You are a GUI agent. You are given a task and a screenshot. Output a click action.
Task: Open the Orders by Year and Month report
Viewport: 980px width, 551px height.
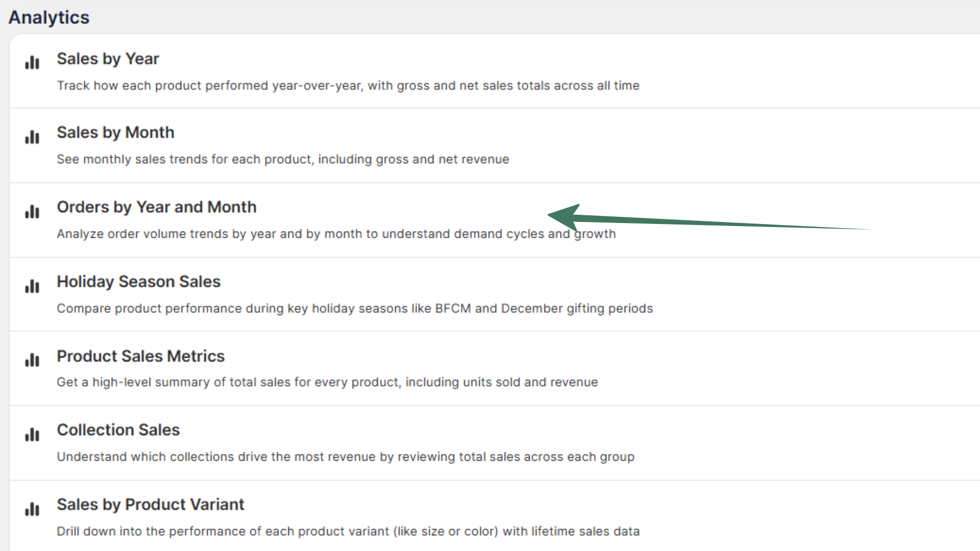tap(157, 207)
